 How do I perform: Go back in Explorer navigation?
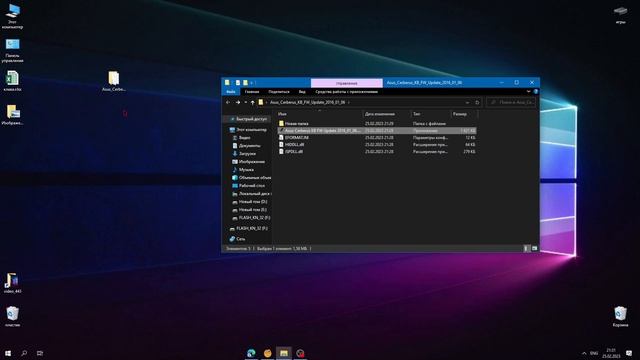(x=228, y=102)
